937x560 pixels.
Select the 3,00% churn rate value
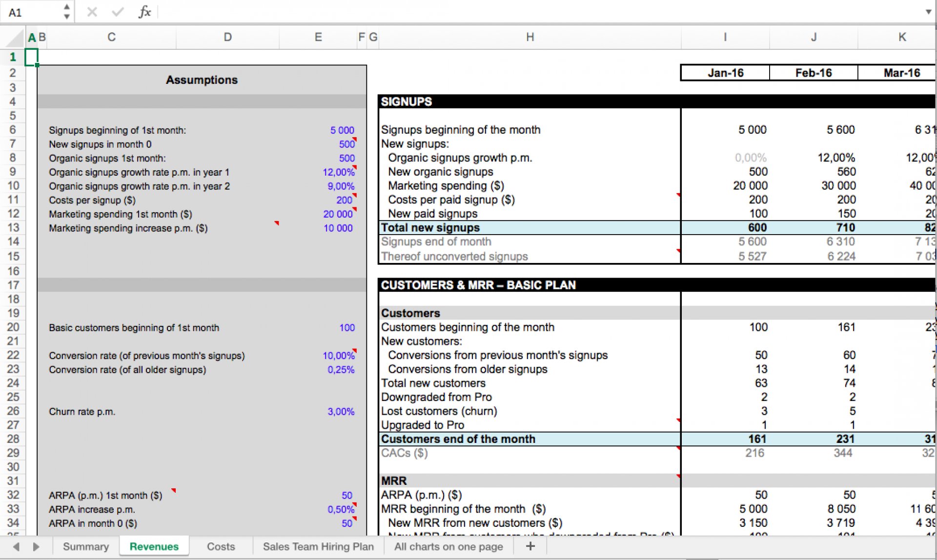[x=341, y=412]
